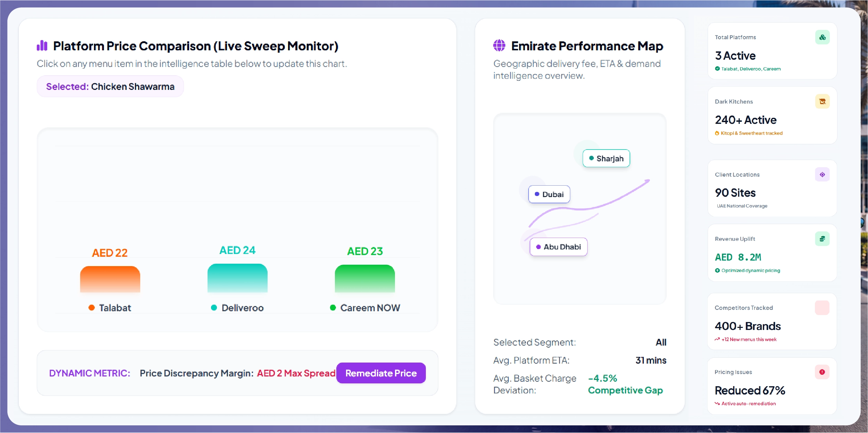Click the Total Platforms green icon

[822, 37]
